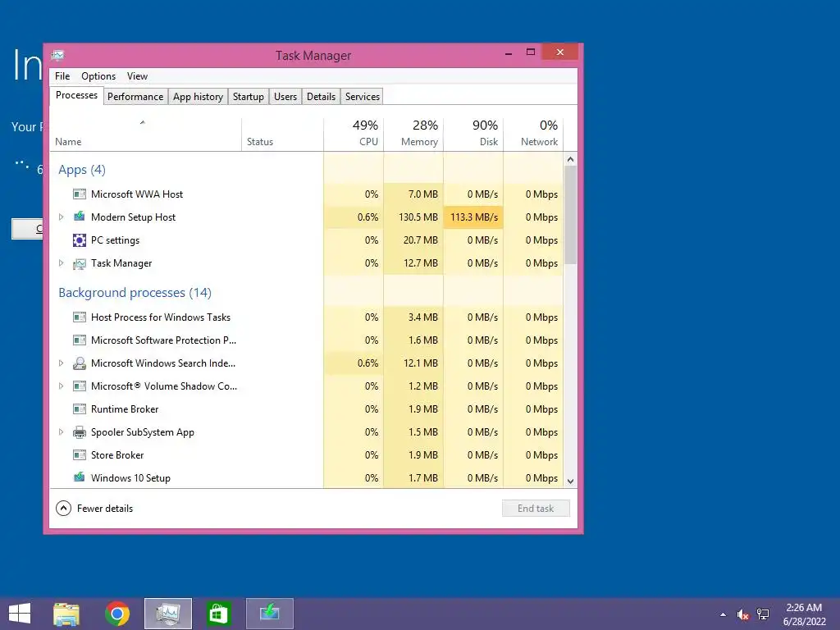Expand Microsoft Windows Search Indexer row
The width and height of the screenshot is (840, 630).
pyautogui.click(x=61, y=363)
